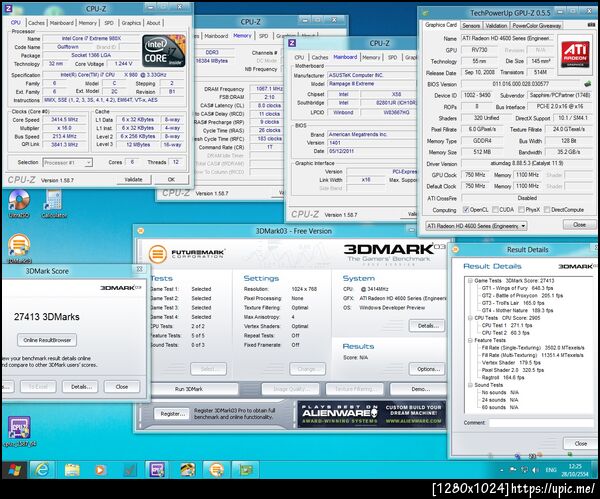Image resolution: width=600 pixels, height=499 pixels.
Task: Collapse the Sound Tests tree node
Action: [x=470, y=385]
